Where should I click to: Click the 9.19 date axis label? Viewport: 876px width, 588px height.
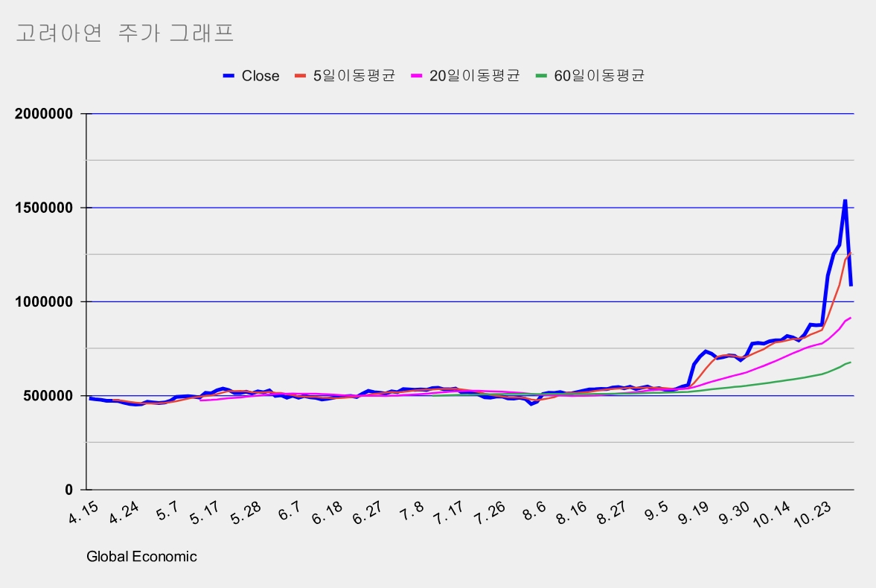coord(694,513)
